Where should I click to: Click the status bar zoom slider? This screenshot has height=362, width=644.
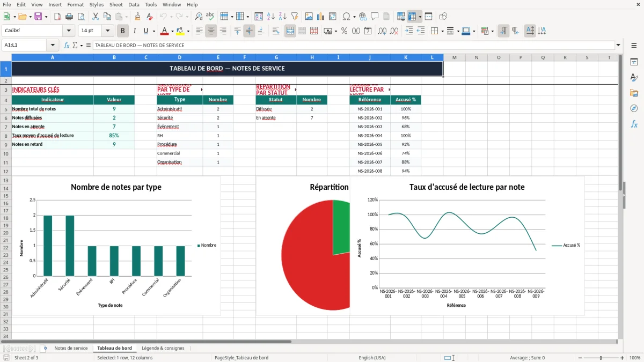pos(601,358)
